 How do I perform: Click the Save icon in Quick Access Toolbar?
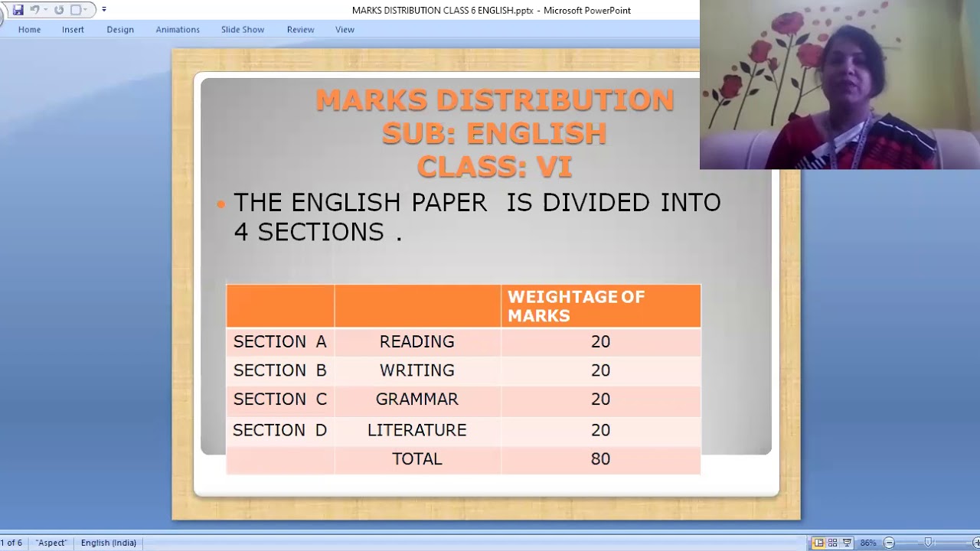(18, 10)
